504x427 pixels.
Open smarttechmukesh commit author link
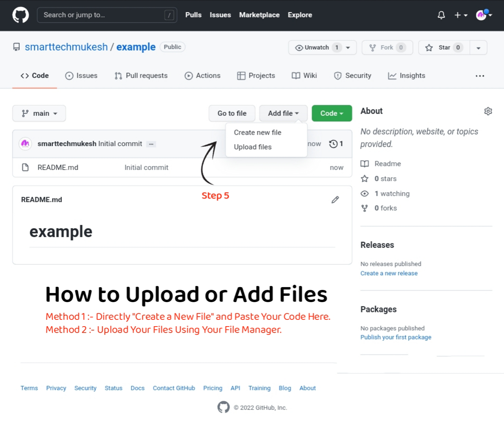point(67,144)
